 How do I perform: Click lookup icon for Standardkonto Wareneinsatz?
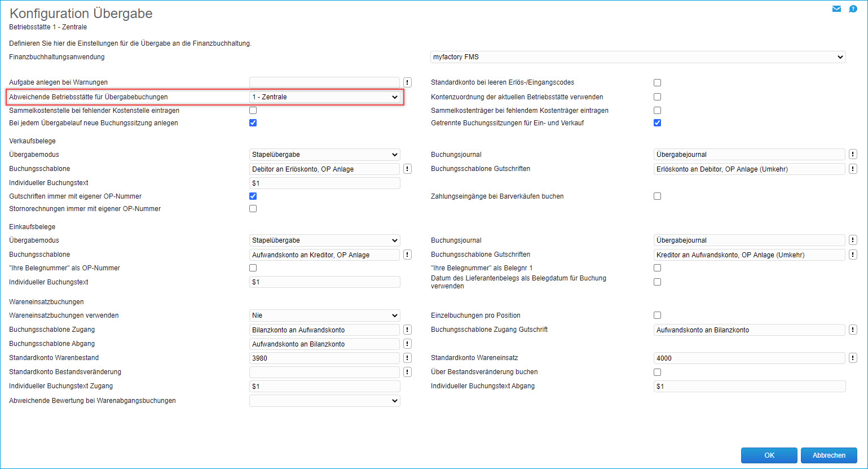[x=853, y=358]
